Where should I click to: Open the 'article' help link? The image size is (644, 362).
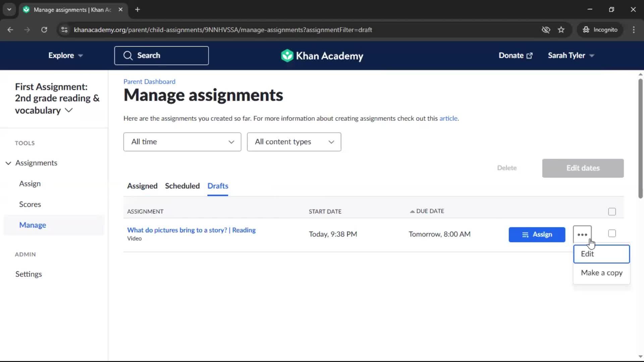448,118
